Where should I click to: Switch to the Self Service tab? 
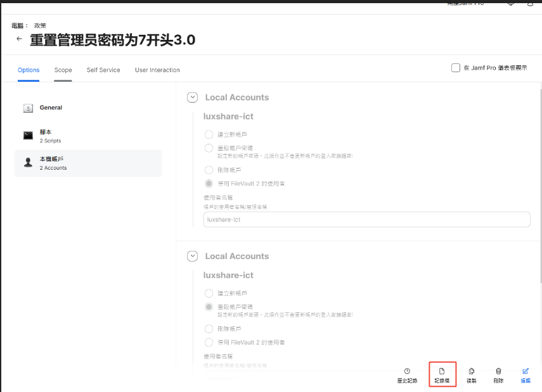pos(103,70)
